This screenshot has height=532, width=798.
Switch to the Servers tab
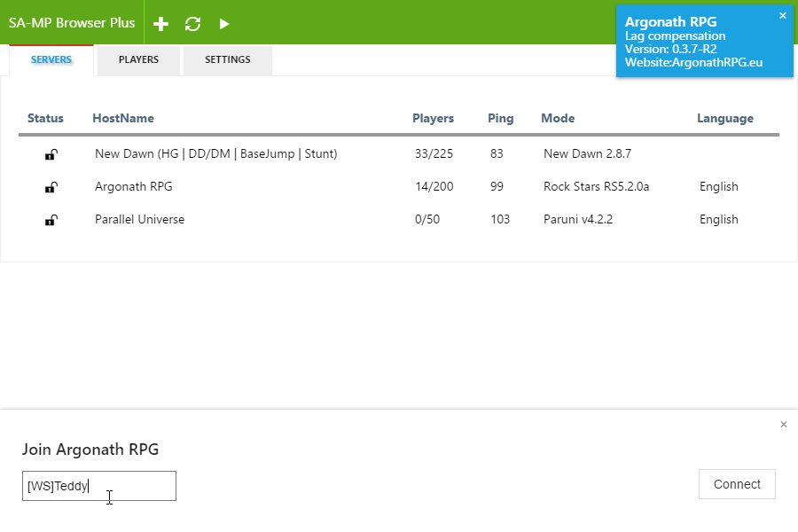[51, 60]
